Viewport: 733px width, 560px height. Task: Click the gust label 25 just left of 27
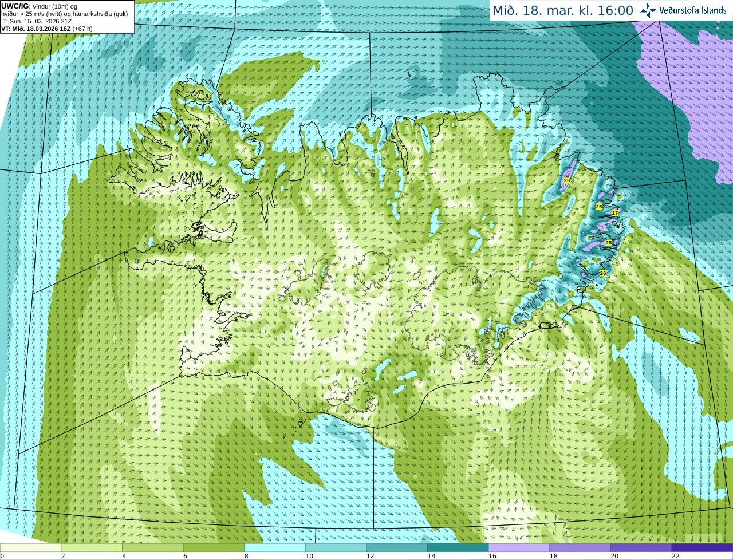pos(599,206)
